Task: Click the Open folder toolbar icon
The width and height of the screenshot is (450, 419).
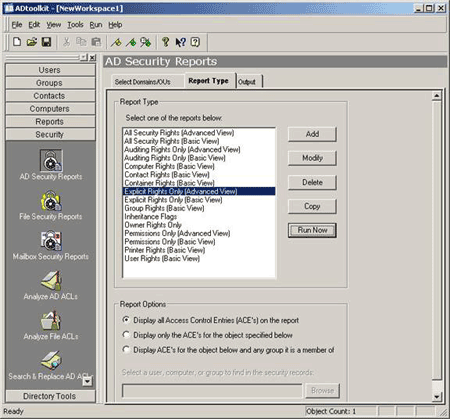Action: pyautogui.click(x=32, y=42)
